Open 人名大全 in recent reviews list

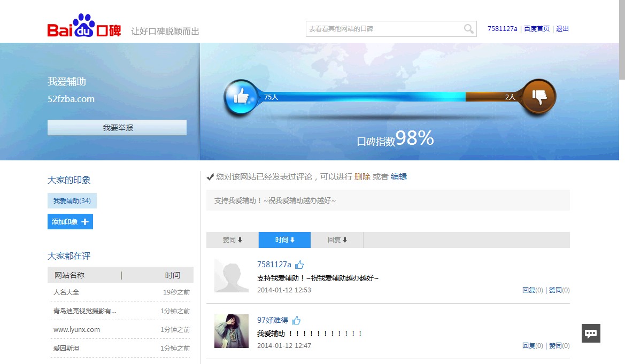point(66,292)
